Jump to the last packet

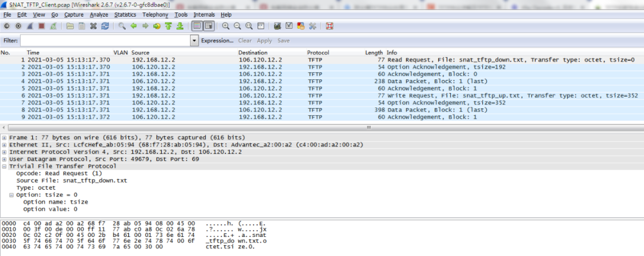pyautogui.click(x=179, y=26)
